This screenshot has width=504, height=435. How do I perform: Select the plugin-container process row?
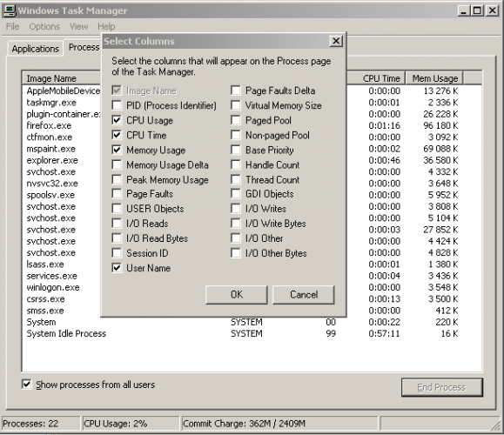coord(64,114)
